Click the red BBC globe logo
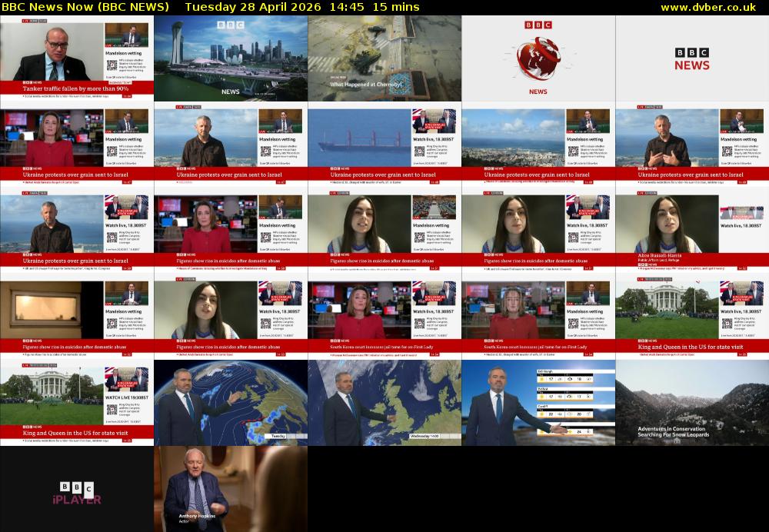Viewport: 769px width, 532px height. coord(538,58)
